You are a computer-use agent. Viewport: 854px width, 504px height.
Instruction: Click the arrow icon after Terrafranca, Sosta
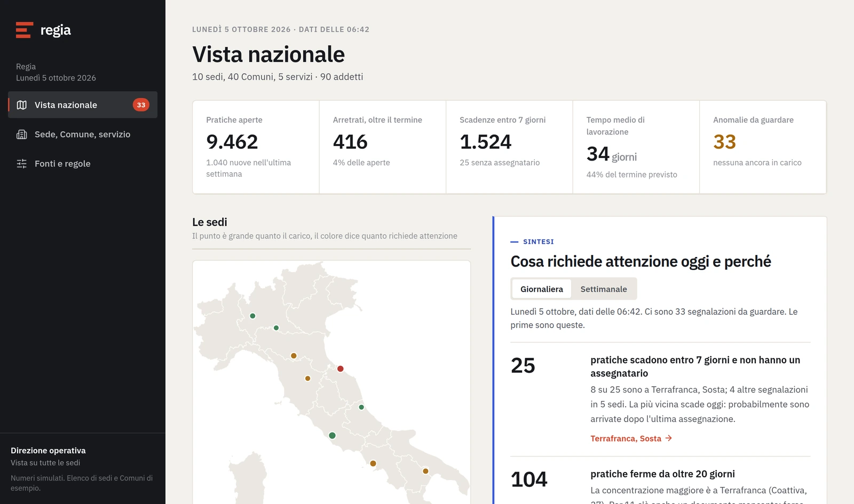click(x=669, y=438)
